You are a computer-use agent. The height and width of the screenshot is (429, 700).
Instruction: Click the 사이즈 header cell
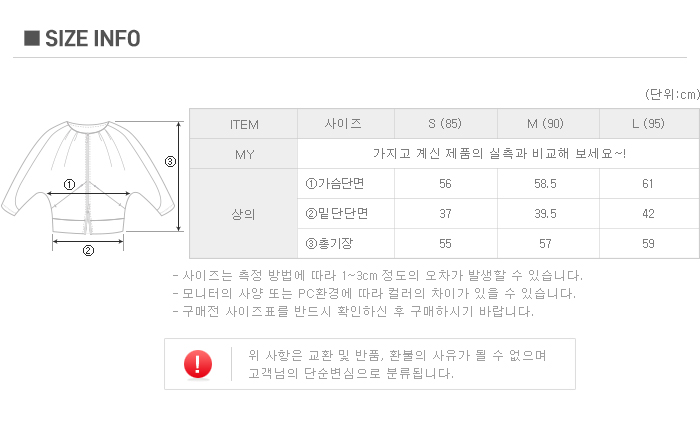click(x=344, y=125)
